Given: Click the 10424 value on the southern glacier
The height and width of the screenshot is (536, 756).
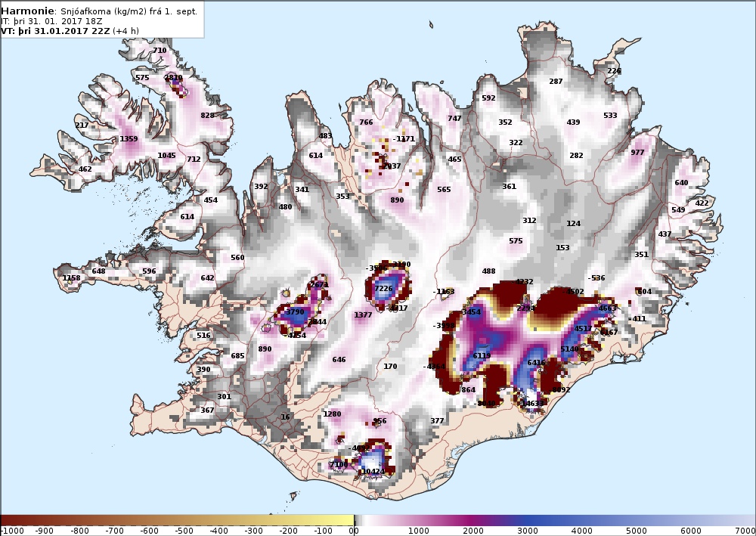Looking at the screenshot, I should coord(373,472).
